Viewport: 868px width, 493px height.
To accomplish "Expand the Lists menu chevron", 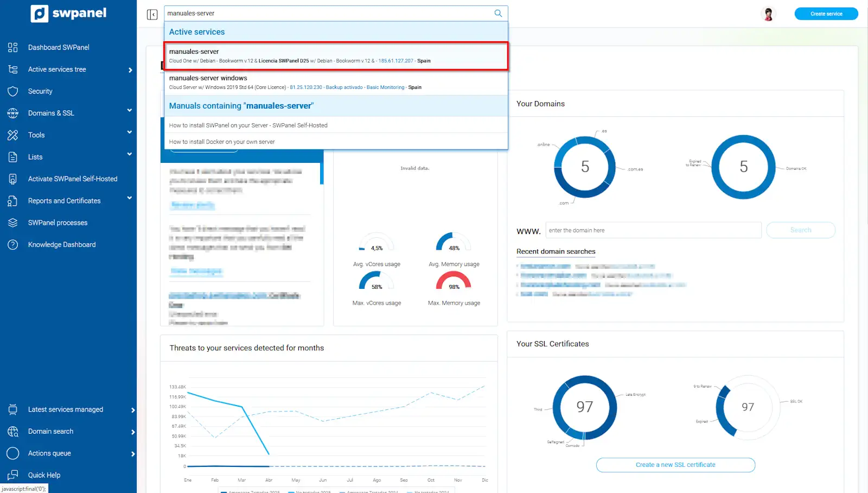I will point(130,154).
